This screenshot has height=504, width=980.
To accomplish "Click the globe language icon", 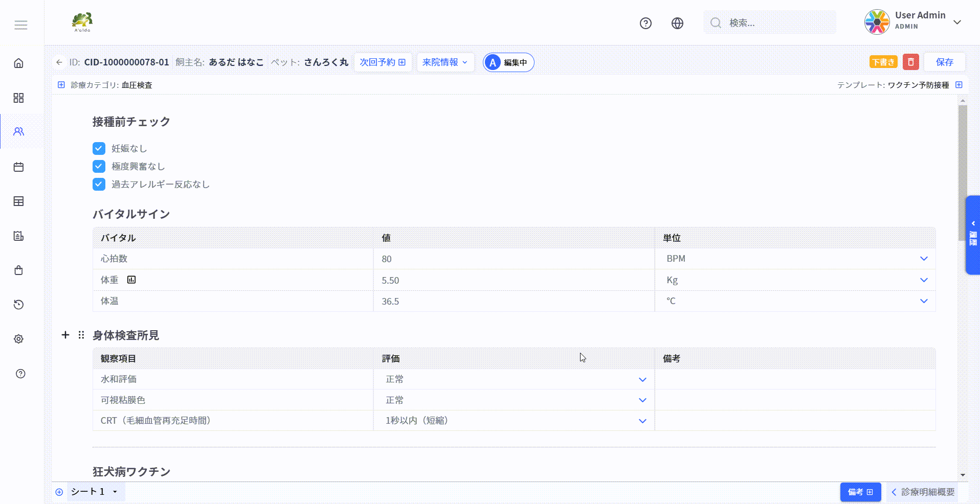I will [677, 23].
